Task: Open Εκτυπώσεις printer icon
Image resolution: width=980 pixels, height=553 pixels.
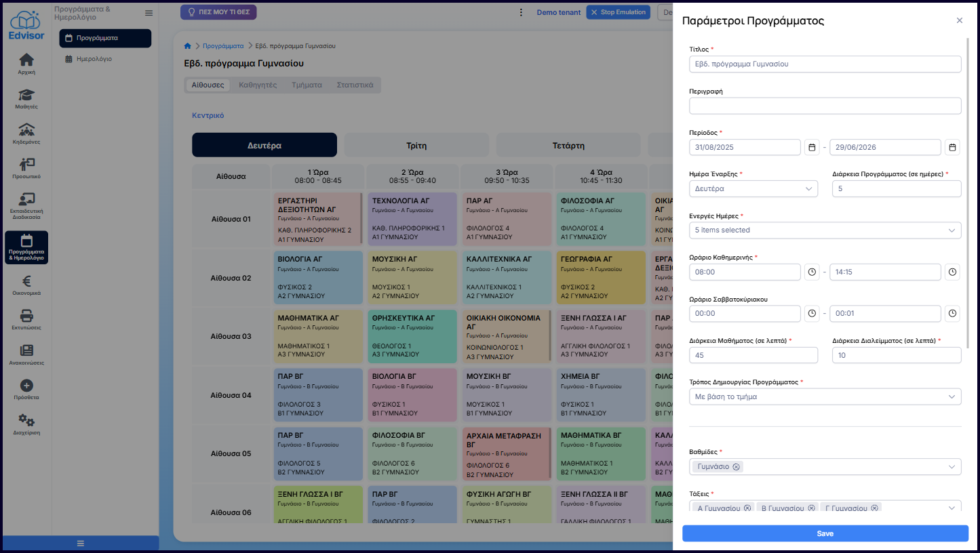Action: [x=26, y=319]
